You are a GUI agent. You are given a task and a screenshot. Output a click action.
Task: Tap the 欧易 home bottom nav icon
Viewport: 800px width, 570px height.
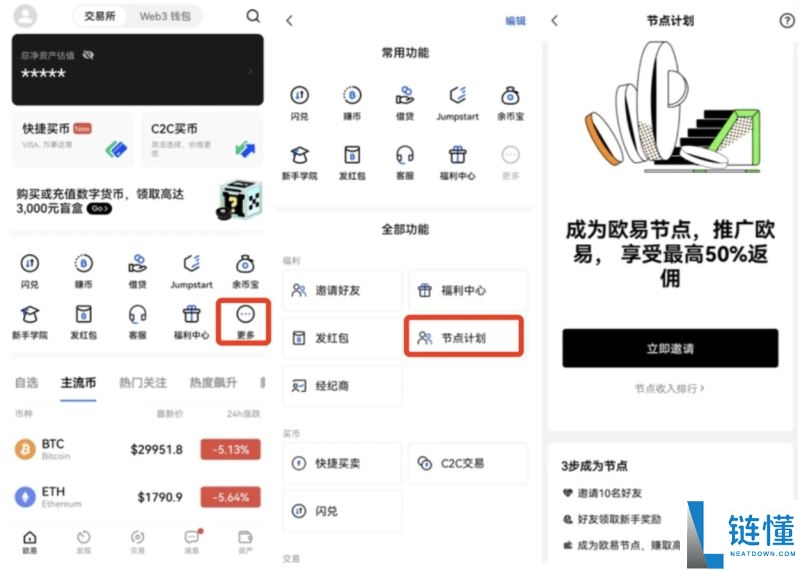(30, 542)
